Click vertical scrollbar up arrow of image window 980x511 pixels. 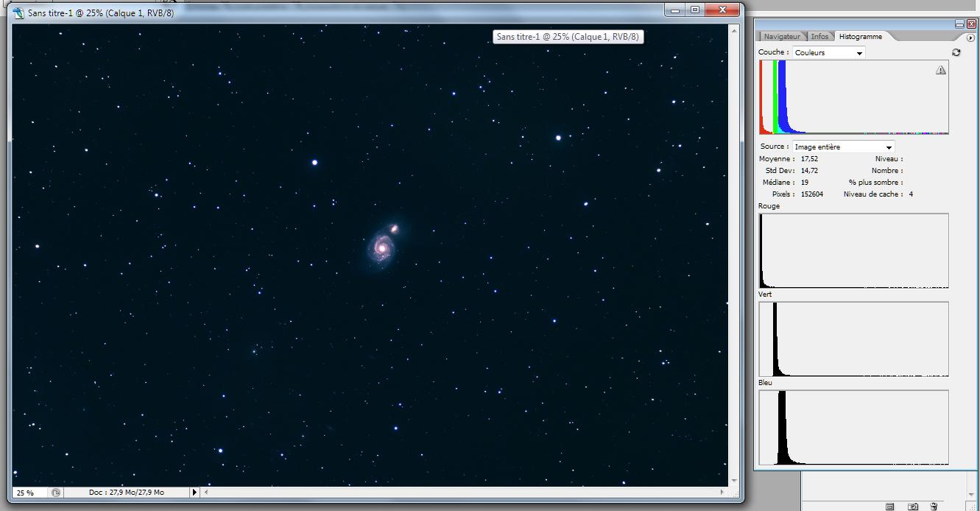(734, 30)
